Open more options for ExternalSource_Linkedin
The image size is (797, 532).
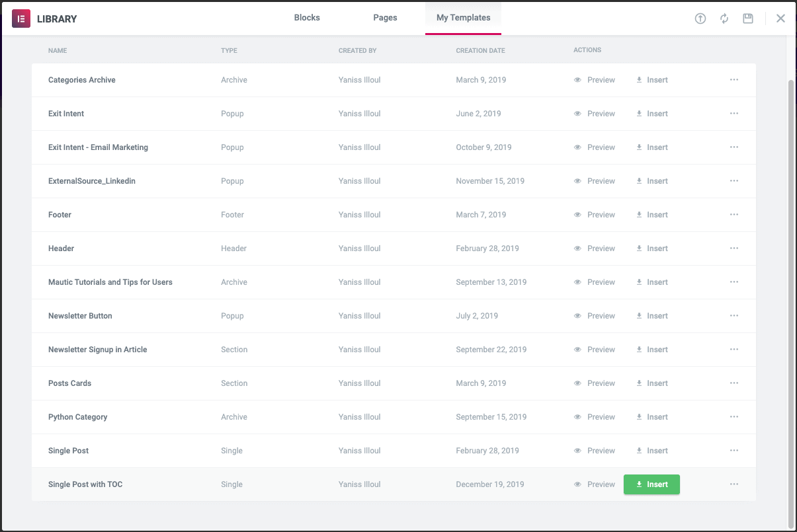734,181
